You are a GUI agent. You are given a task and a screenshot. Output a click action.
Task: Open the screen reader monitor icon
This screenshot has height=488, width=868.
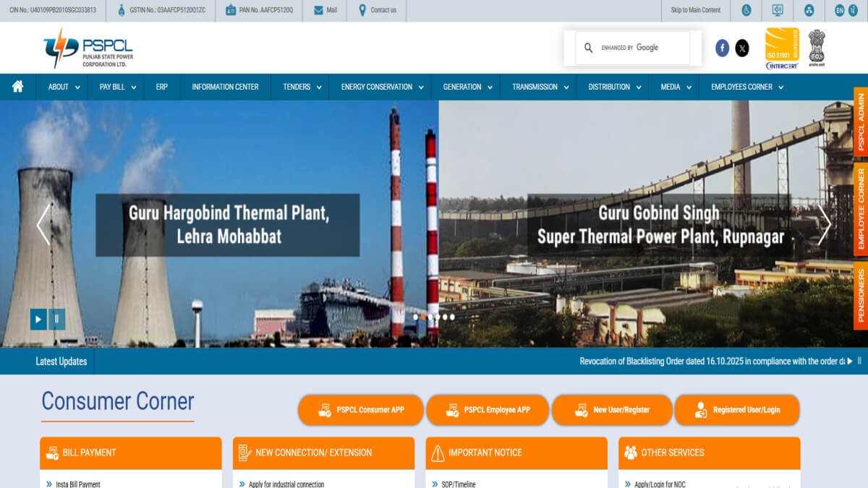pyautogui.click(x=778, y=10)
